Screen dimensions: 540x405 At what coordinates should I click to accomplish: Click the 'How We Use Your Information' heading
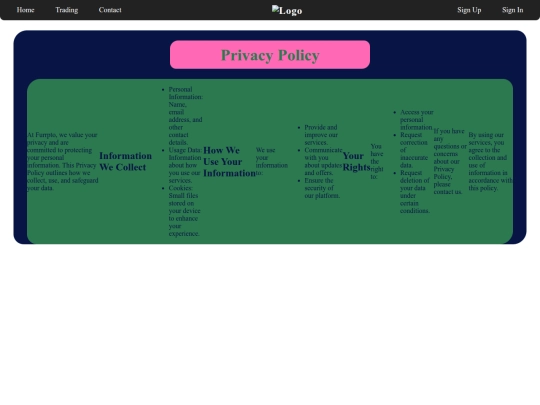229,162
